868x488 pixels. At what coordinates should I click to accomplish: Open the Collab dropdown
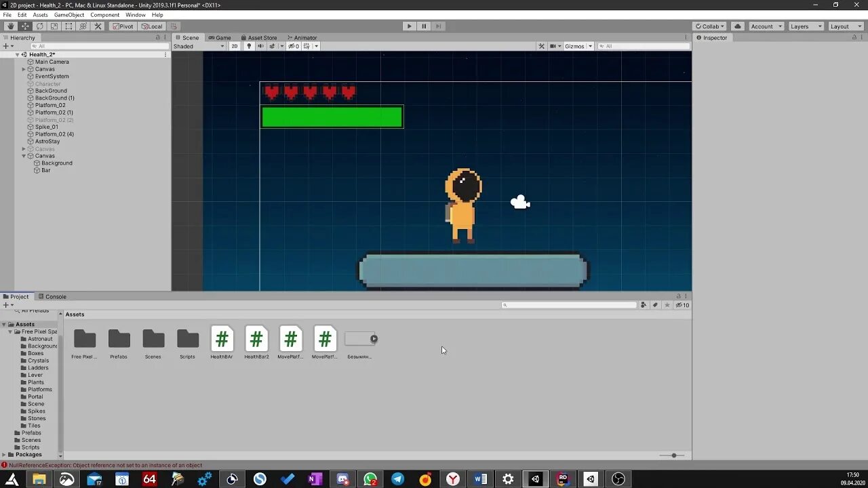coord(709,26)
